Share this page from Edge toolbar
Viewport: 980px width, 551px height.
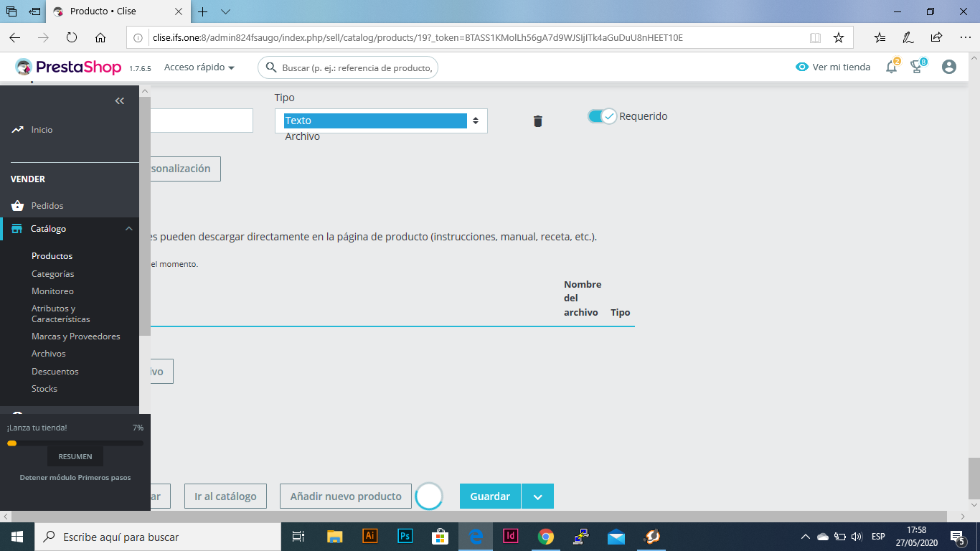point(936,37)
